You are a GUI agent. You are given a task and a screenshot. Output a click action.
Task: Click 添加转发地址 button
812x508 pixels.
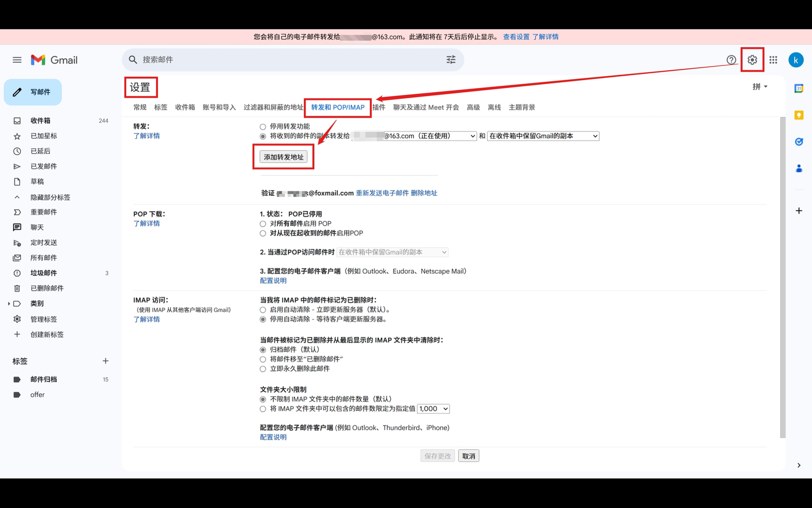click(284, 157)
